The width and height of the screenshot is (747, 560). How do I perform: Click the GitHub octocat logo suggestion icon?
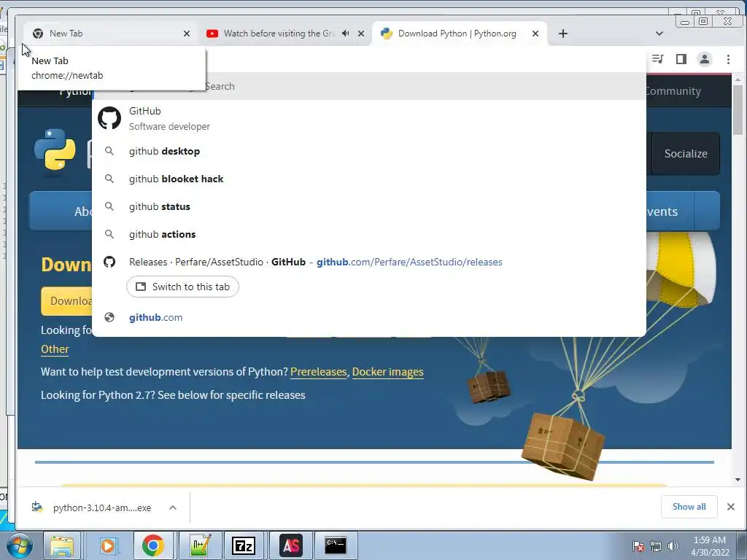[109, 118]
